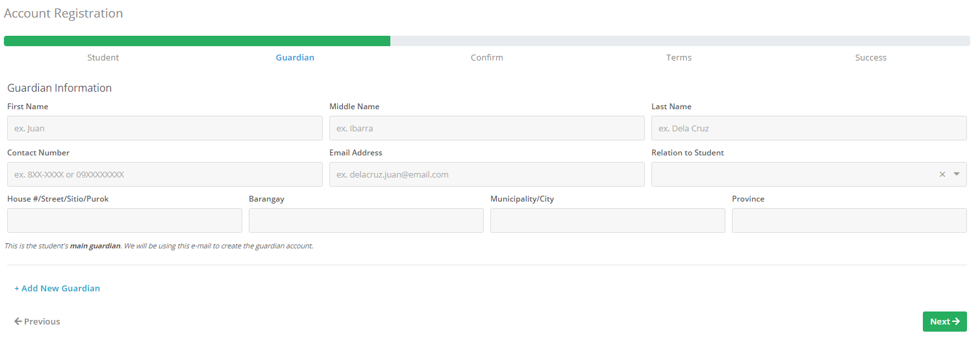The image size is (980, 344).
Task: Click the House #/Street/Sitio/Purok field
Action: 124,220
